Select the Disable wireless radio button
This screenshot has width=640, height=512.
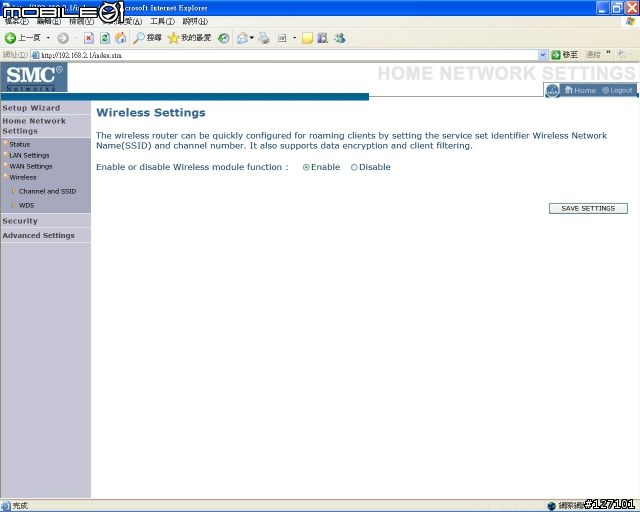point(354,167)
